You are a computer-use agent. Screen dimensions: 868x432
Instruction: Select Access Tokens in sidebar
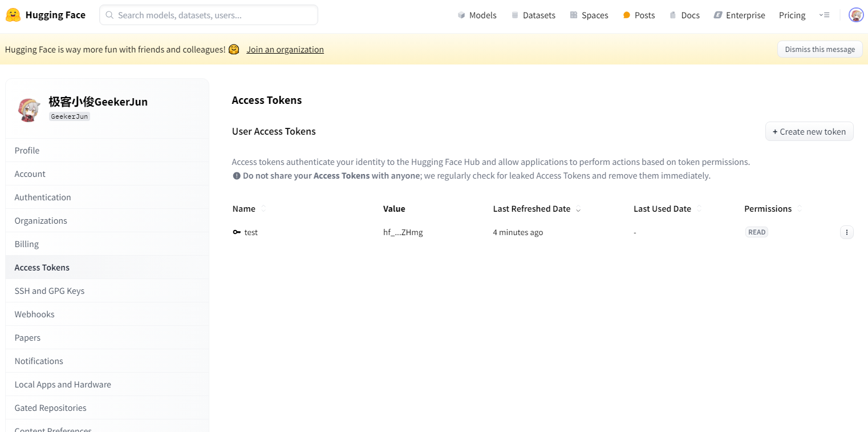coord(107,268)
